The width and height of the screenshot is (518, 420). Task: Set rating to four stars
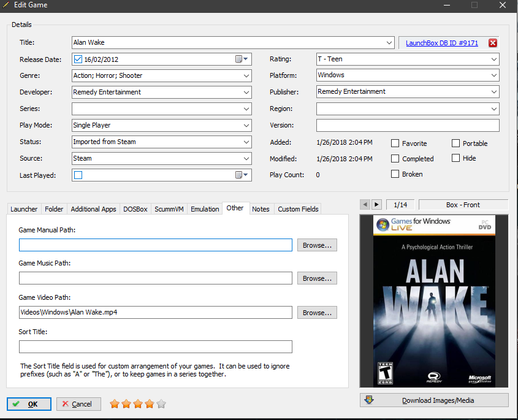point(150,404)
